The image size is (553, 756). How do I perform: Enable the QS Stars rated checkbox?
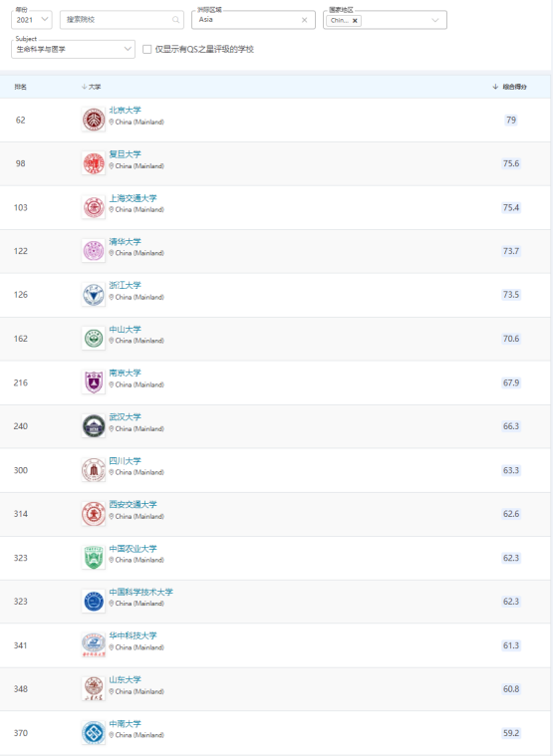click(x=147, y=49)
